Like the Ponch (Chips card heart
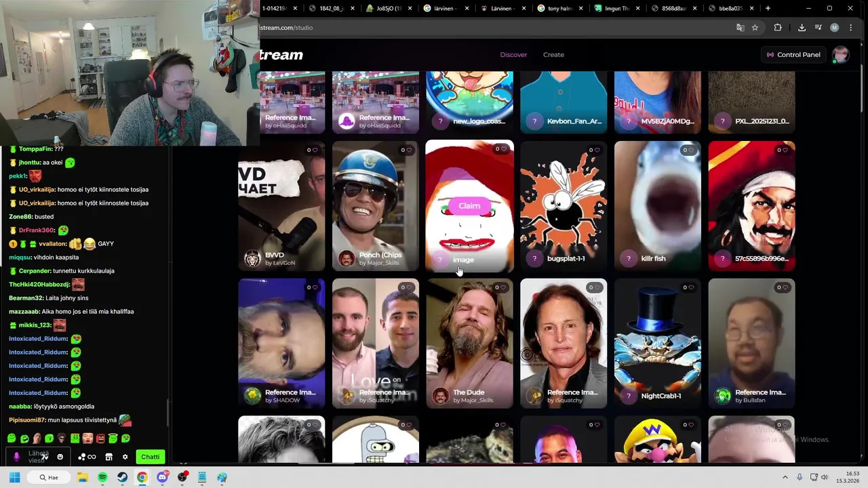Screen dimensions: 868x488 click(410, 150)
